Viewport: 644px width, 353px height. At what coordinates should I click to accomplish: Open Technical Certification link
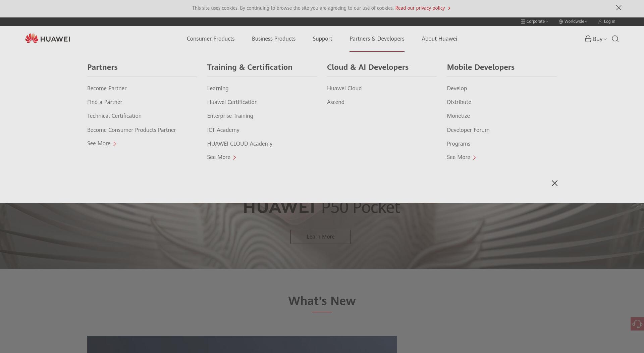[114, 116]
